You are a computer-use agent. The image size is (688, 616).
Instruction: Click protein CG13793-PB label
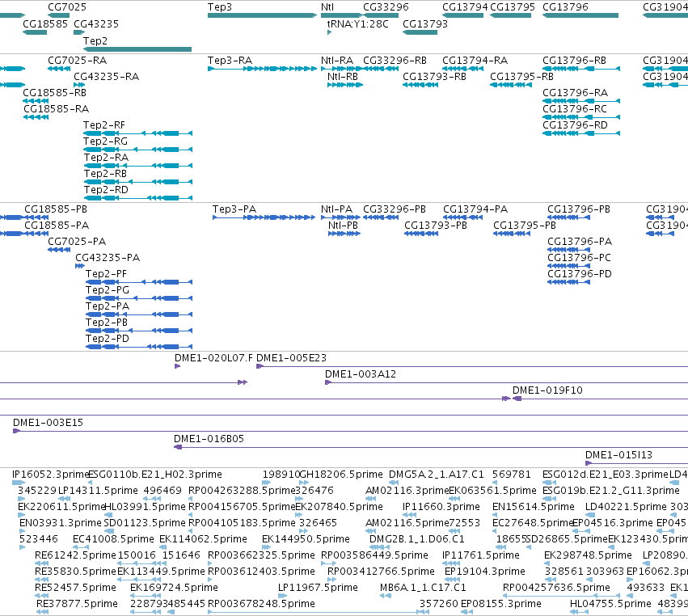436,225
